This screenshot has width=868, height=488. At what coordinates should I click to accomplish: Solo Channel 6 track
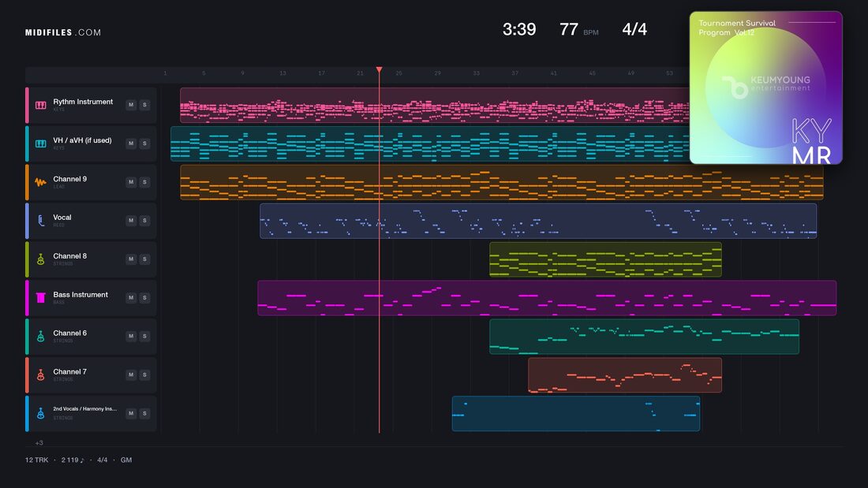[144, 336]
